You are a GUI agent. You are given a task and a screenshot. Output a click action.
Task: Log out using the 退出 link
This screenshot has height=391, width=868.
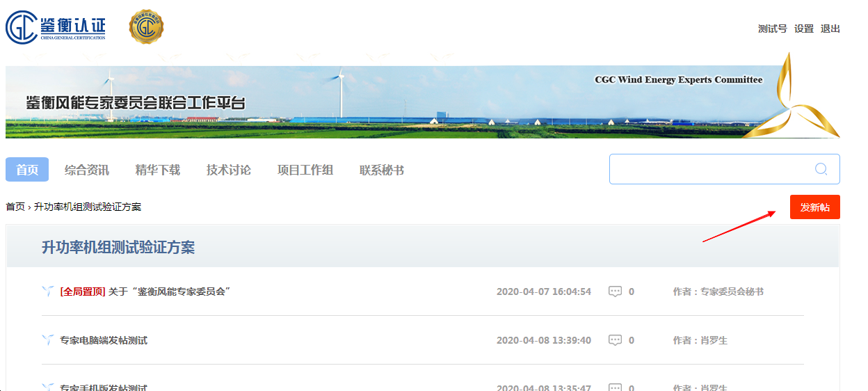click(830, 29)
